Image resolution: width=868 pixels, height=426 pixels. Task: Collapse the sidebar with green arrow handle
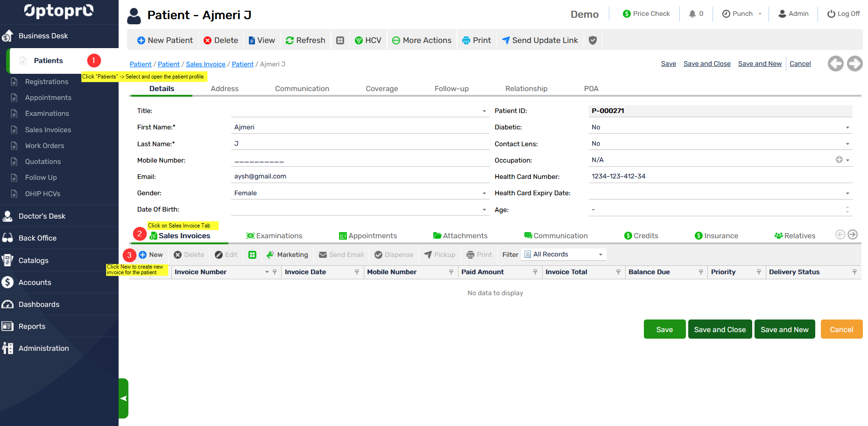pos(123,398)
